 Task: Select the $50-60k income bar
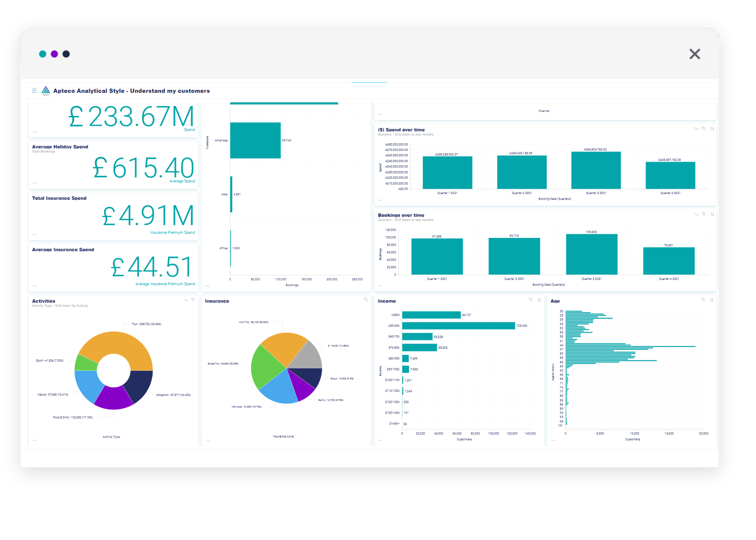coord(457,325)
